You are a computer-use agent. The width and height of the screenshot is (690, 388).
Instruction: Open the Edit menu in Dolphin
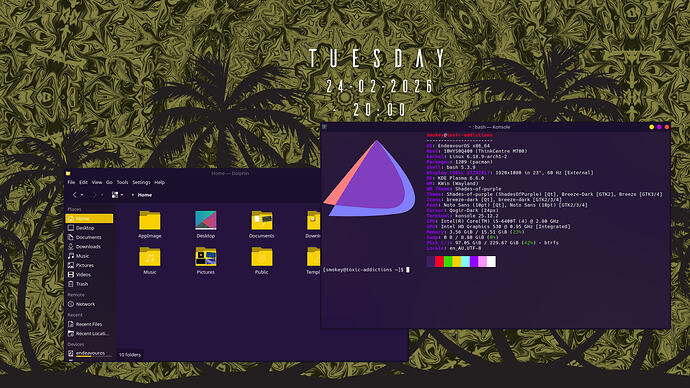(x=83, y=182)
